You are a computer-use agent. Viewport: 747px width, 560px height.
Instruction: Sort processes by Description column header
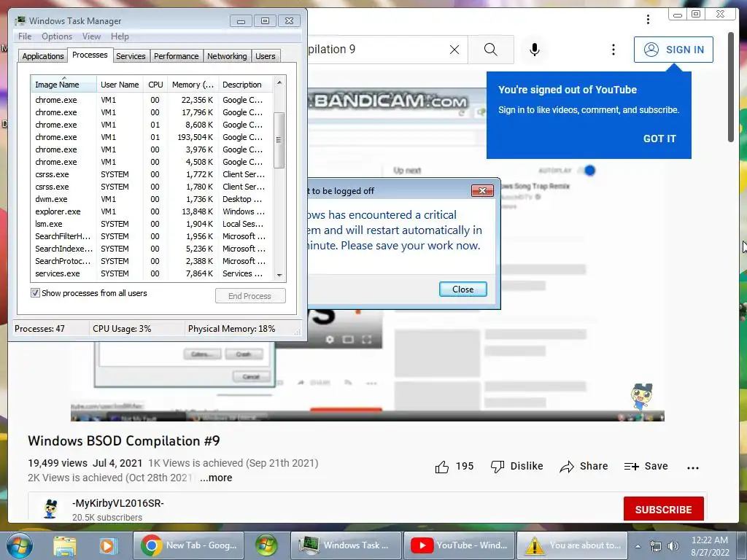tap(245, 85)
